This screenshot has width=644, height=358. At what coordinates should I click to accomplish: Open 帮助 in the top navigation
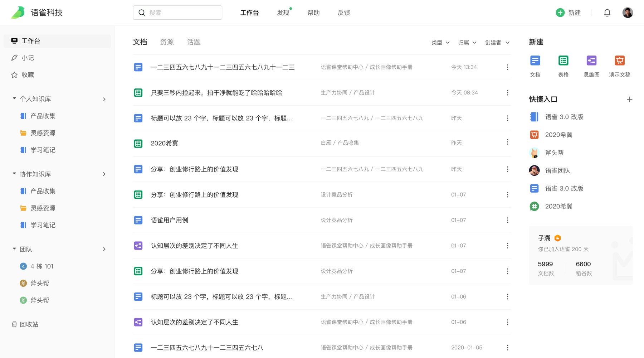point(313,13)
